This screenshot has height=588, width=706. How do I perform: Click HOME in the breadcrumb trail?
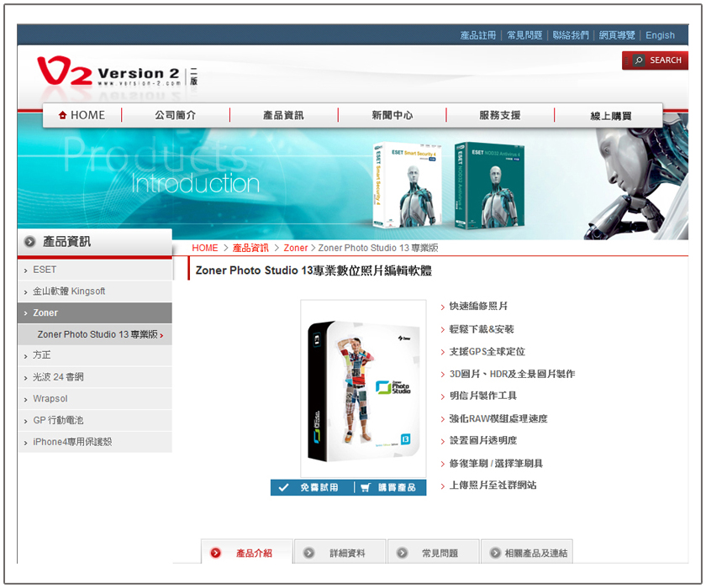[205, 248]
